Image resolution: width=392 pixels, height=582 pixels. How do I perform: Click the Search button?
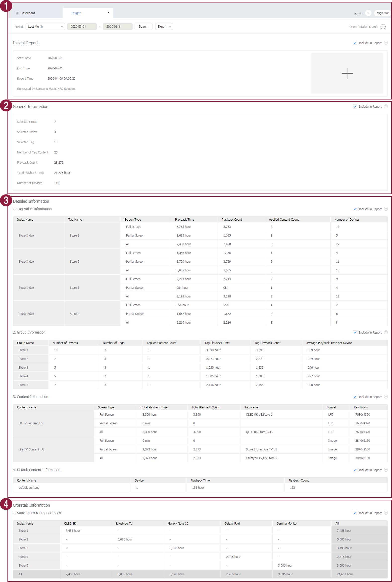(x=143, y=27)
